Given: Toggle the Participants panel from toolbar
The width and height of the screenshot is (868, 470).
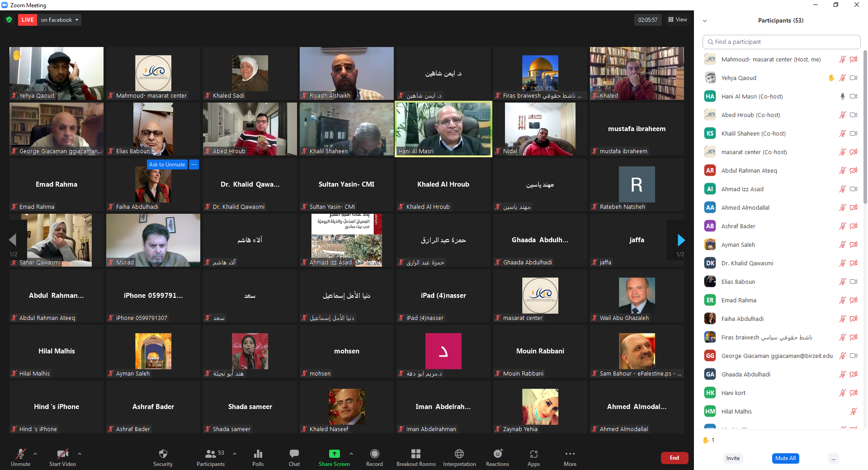Looking at the screenshot, I should (x=211, y=457).
